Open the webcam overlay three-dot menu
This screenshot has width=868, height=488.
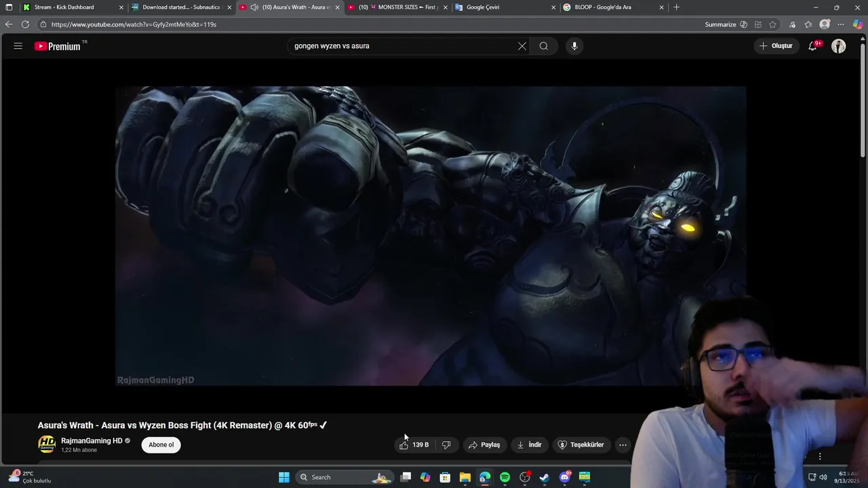pos(820,457)
